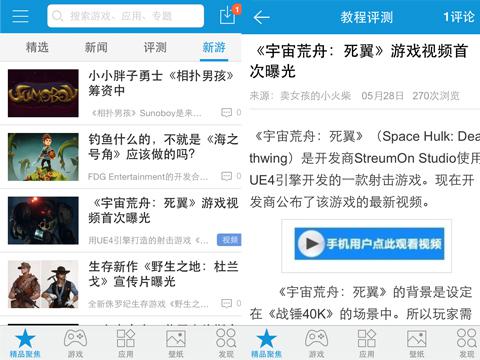Open 游戏 gamepad icon in right bottom bar
The image size is (480, 360).
[316, 343]
